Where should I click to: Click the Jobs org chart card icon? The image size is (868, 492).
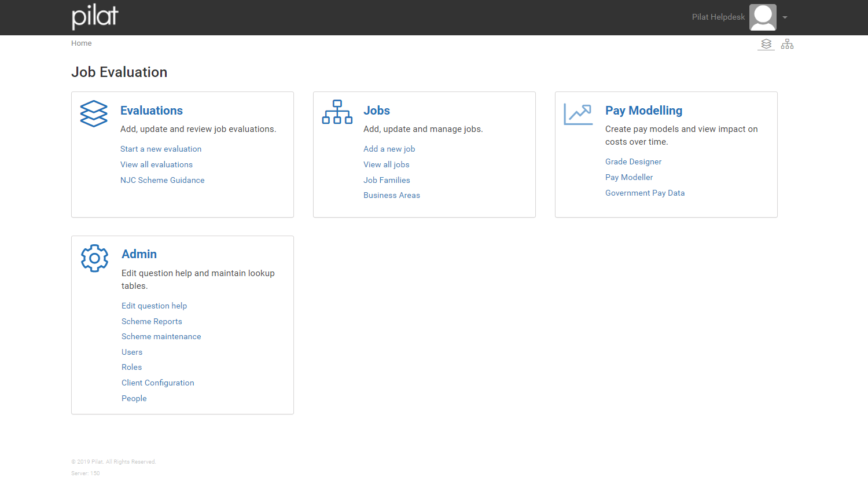pos(337,112)
